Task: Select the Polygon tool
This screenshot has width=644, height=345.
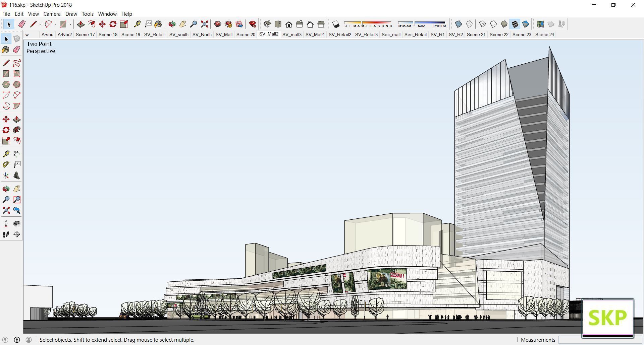Action: (x=17, y=84)
